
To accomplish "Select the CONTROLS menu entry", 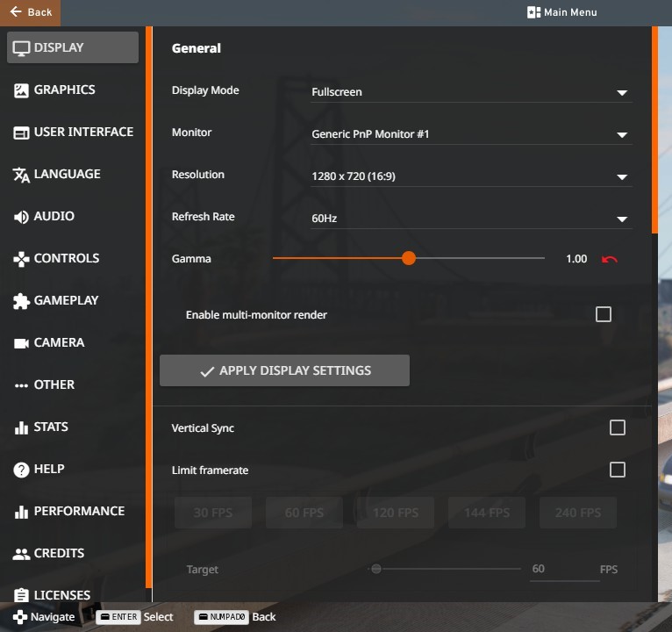I will click(73, 258).
